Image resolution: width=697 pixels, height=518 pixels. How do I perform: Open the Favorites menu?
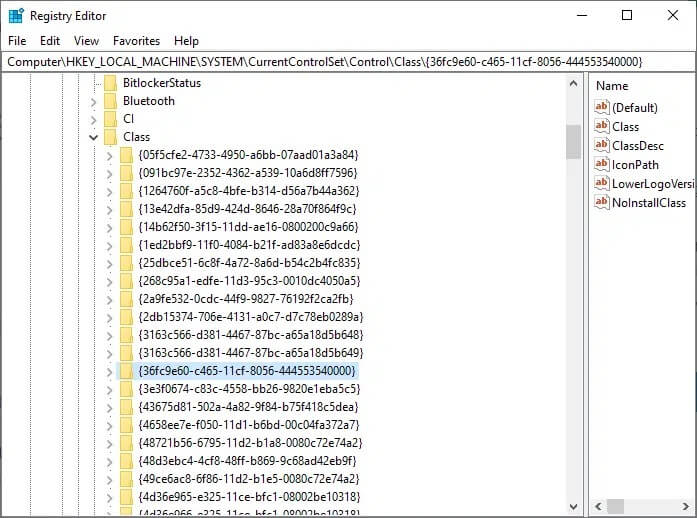pyautogui.click(x=136, y=41)
